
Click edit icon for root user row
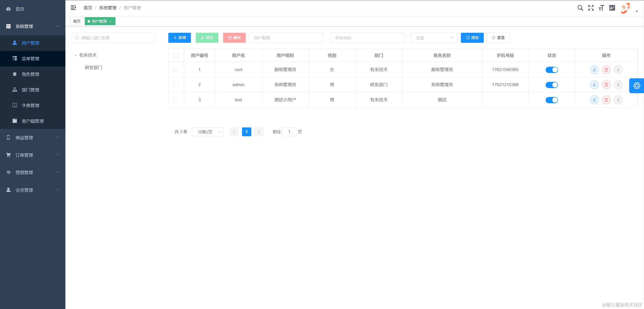594,70
